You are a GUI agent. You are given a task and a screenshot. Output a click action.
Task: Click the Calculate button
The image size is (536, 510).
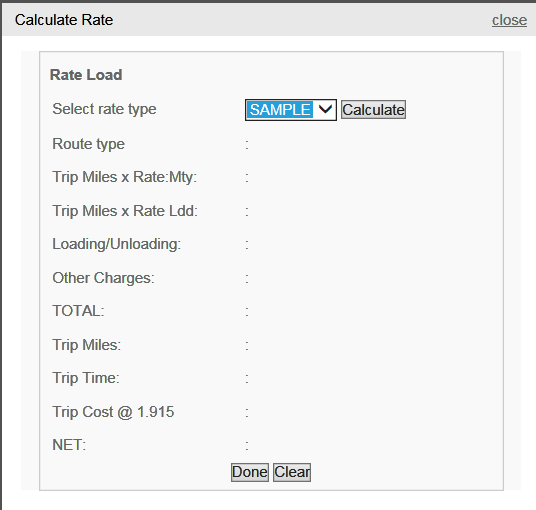pyautogui.click(x=373, y=110)
